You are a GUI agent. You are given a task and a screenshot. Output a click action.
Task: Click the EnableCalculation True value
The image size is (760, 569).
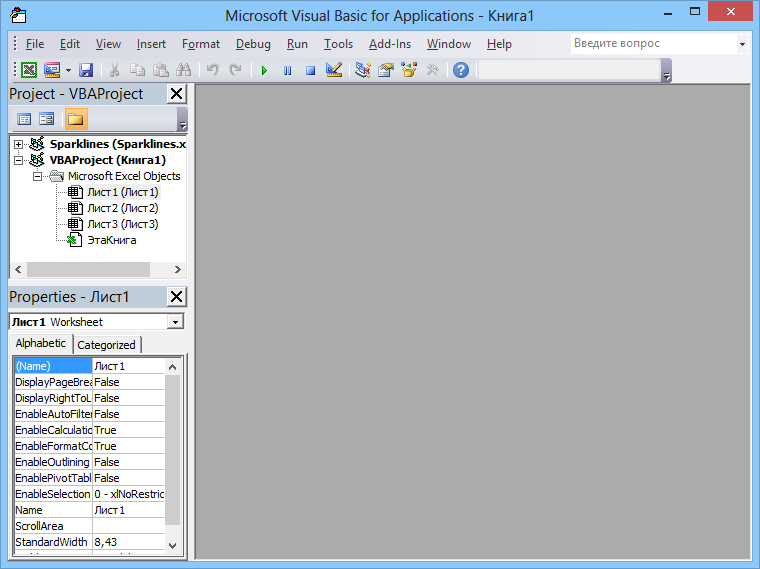tap(128, 430)
